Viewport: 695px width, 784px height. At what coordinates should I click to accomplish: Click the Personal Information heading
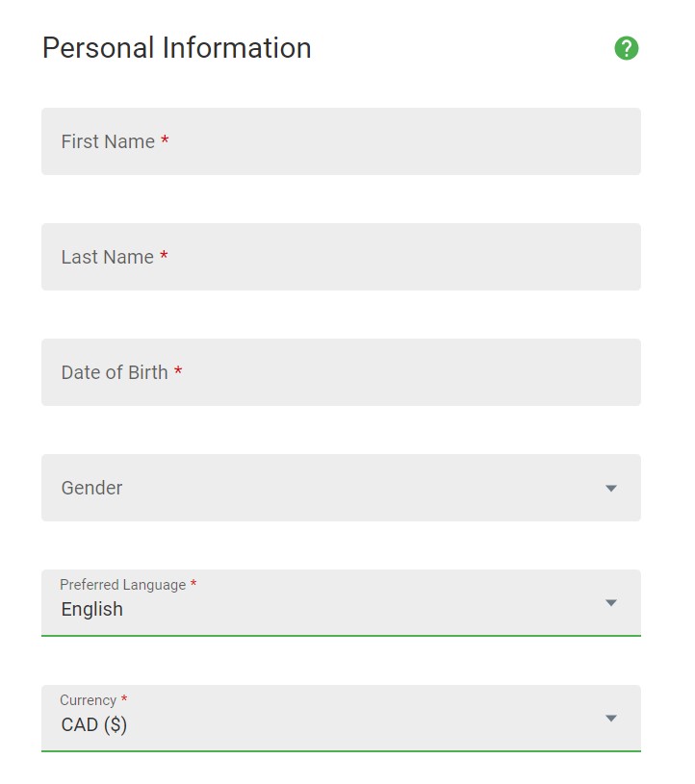point(176,48)
